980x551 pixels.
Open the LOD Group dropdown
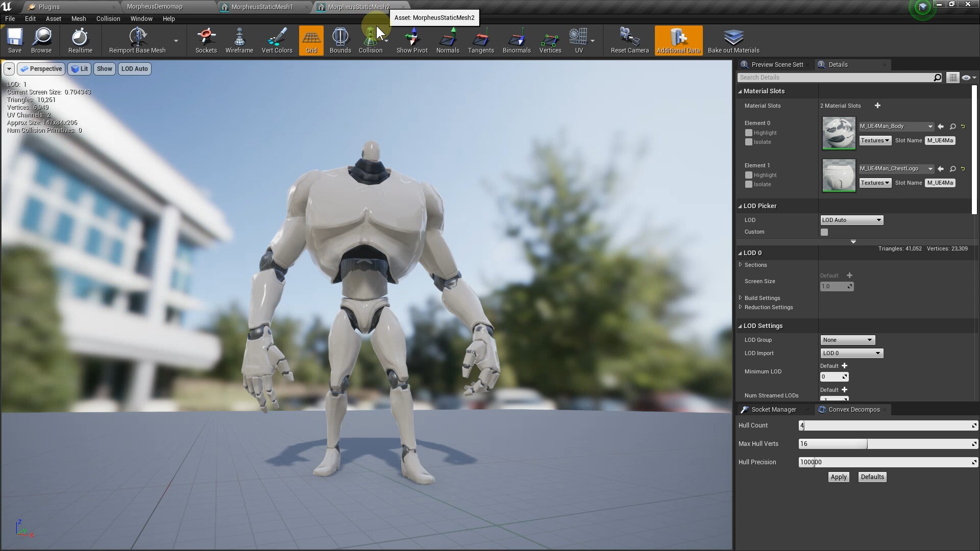(x=847, y=340)
